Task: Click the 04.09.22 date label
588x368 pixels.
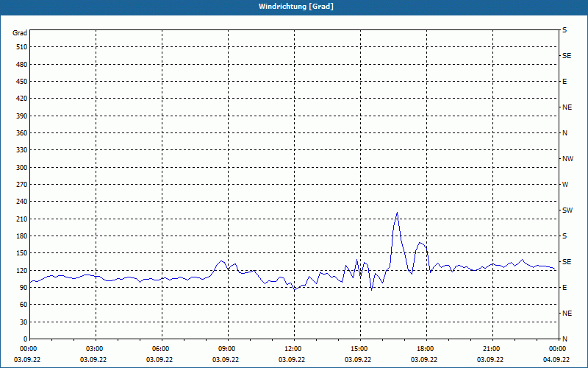Action: point(556,360)
